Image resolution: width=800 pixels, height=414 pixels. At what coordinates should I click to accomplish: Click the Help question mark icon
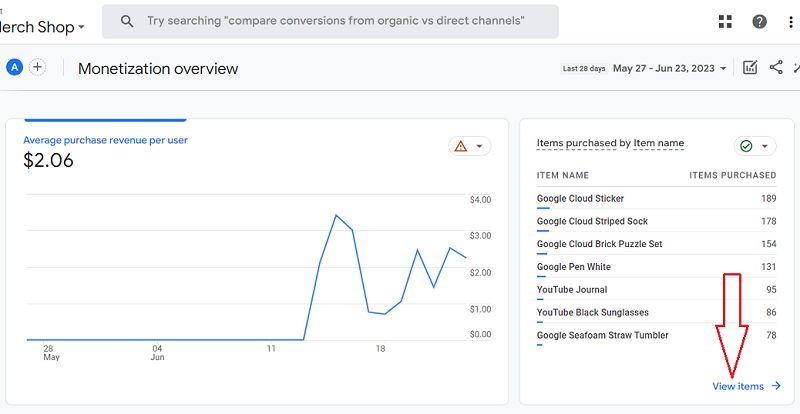tap(759, 22)
